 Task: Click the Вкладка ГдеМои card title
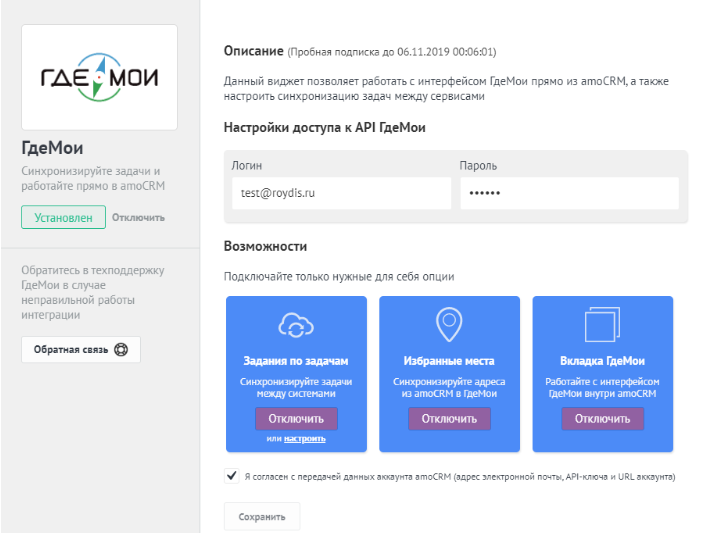click(x=602, y=361)
